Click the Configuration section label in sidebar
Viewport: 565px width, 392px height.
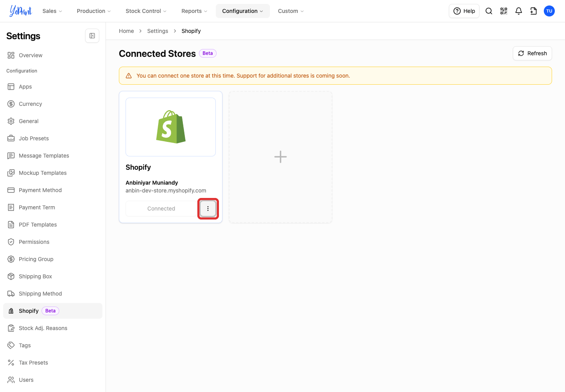click(x=22, y=71)
